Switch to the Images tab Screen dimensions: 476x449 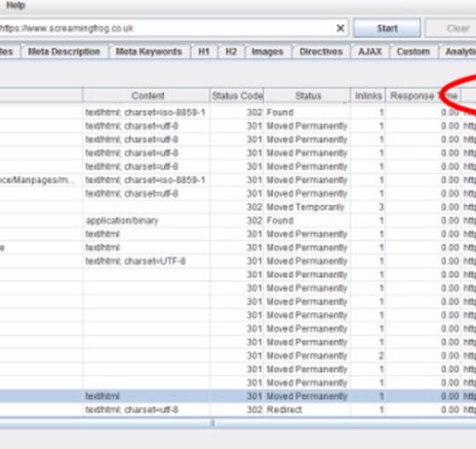point(267,52)
